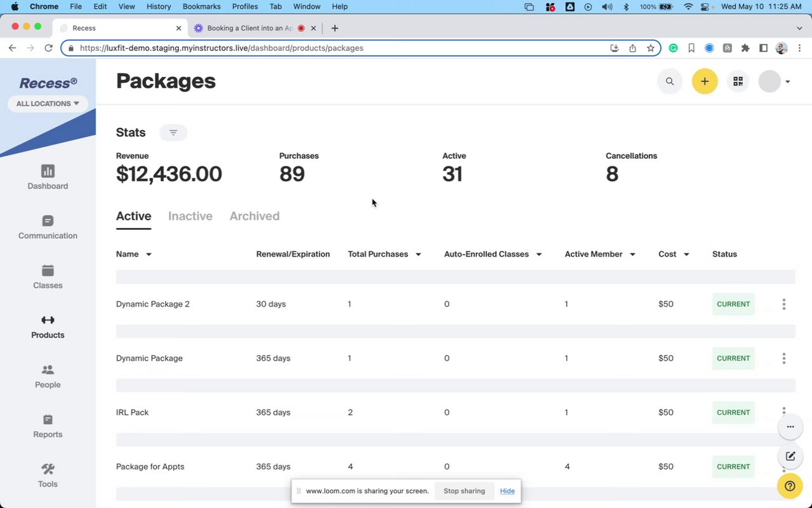Open options menu for Dynamic Package 2
The width and height of the screenshot is (812, 508).
pyautogui.click(x=783, y=304)
